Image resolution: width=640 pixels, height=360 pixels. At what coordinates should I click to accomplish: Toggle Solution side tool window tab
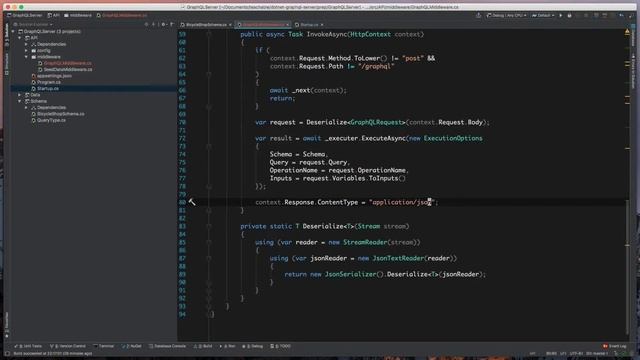(7, 36)
